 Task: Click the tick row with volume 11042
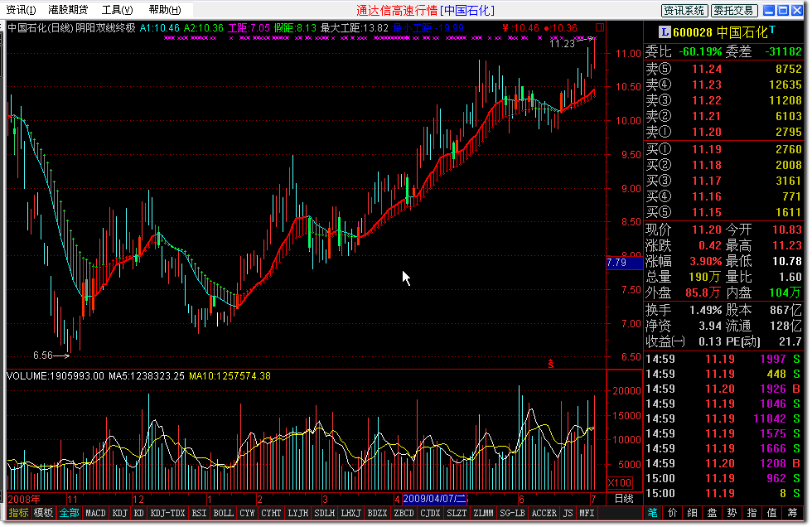723,418
